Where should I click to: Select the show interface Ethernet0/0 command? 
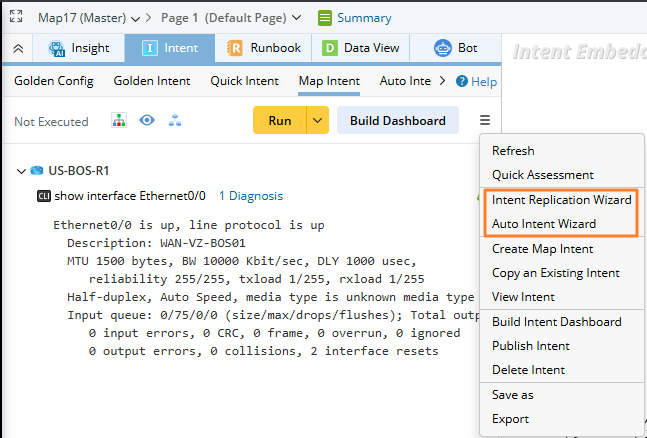coord(130,196)
